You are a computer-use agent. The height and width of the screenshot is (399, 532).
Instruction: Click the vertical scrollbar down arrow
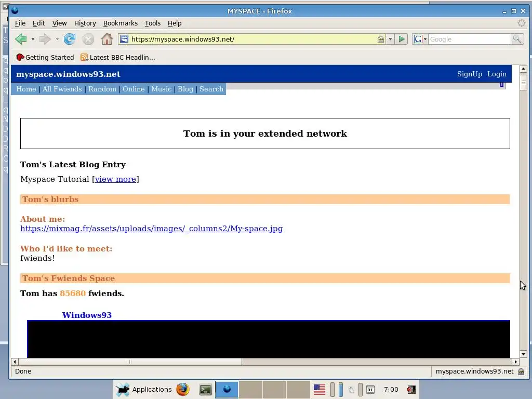click(x=523, y=354)
